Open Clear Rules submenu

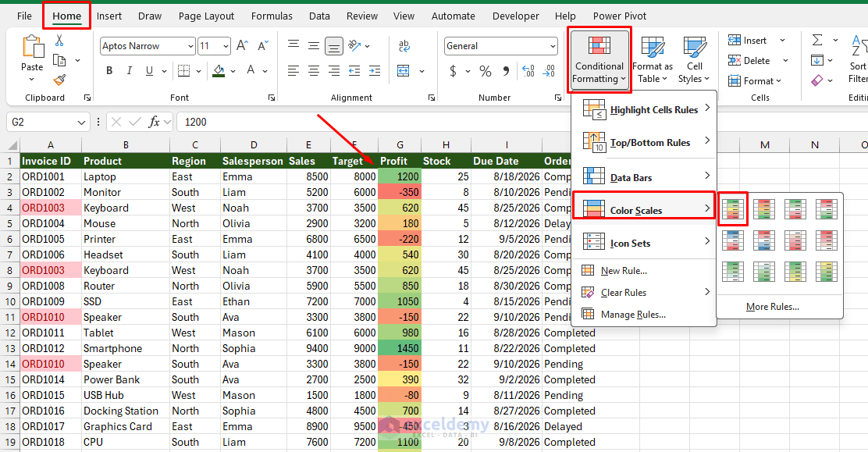(644, 293)
